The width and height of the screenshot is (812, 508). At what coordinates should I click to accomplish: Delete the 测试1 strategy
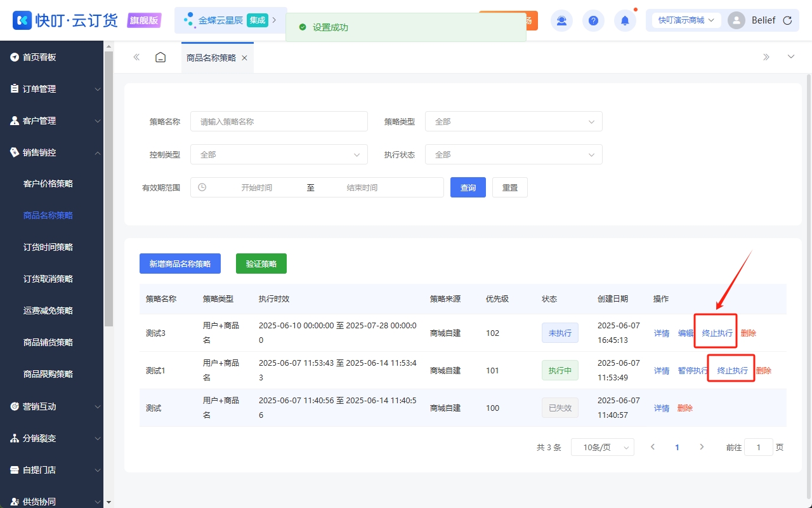point(764,370)
